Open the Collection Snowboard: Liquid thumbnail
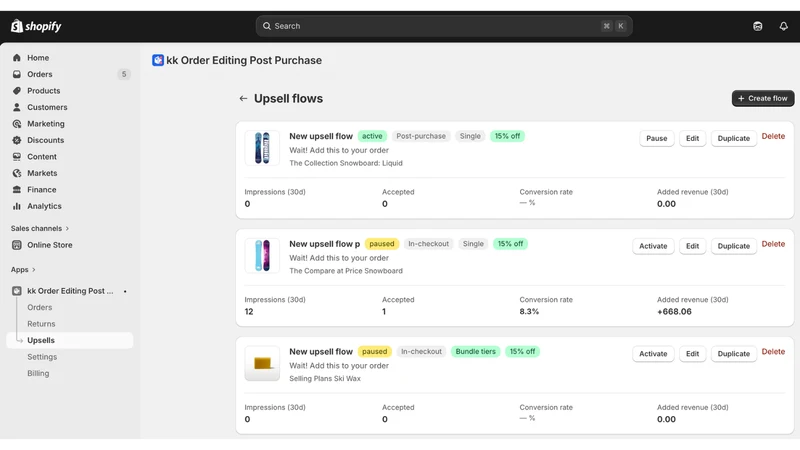Image resolution: width=800 pixels, height=450 pixels. 262,148
